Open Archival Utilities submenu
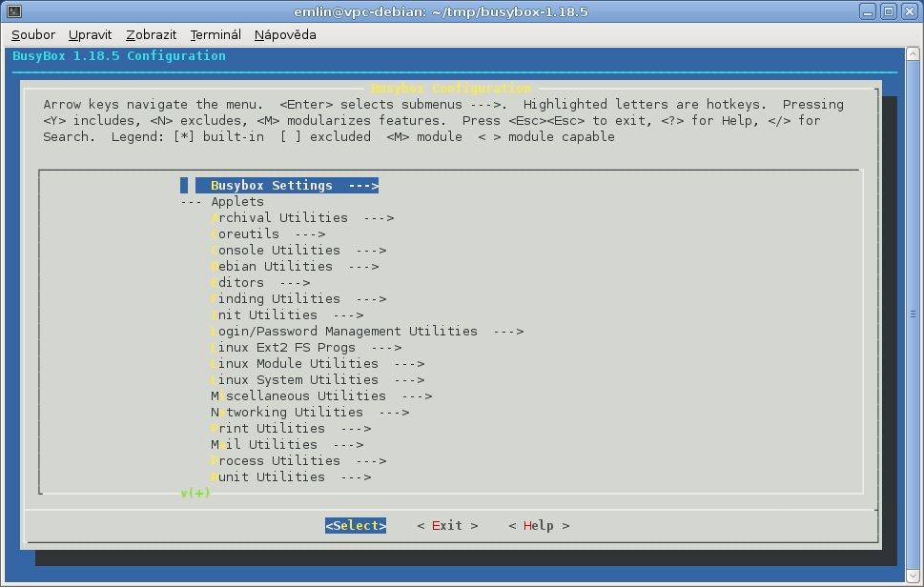Screen dimensions: 924x587 tap(302, 218)
